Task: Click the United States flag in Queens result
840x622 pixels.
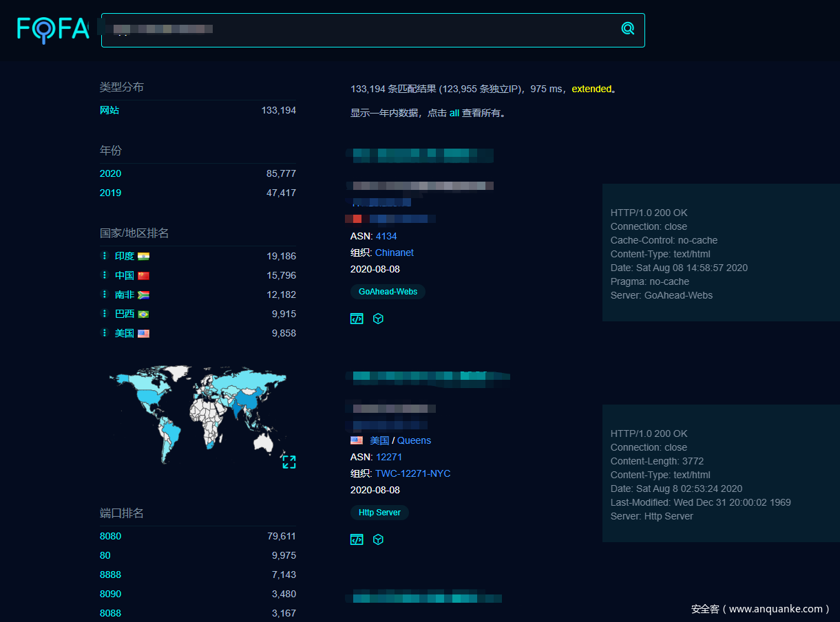Action: [357, 440]
